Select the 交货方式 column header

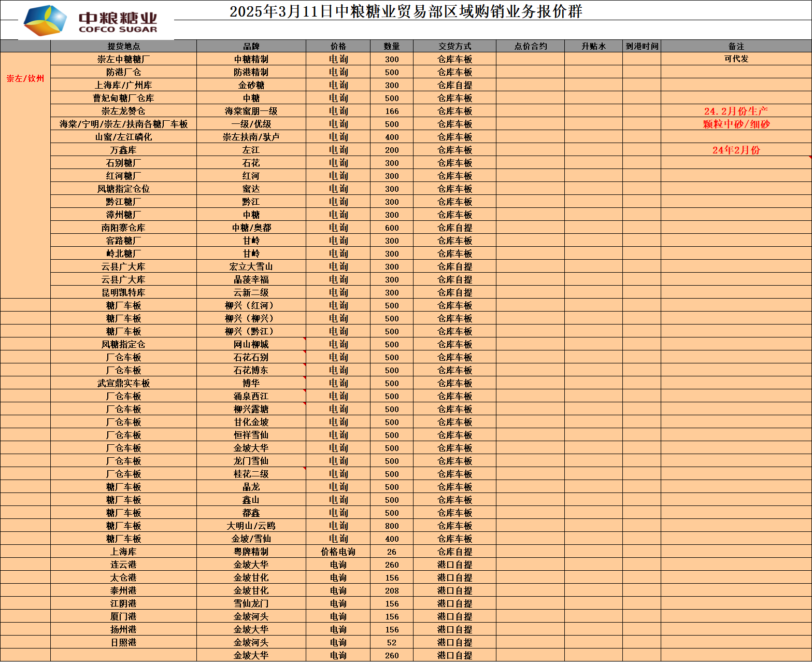tap(454, 46)
